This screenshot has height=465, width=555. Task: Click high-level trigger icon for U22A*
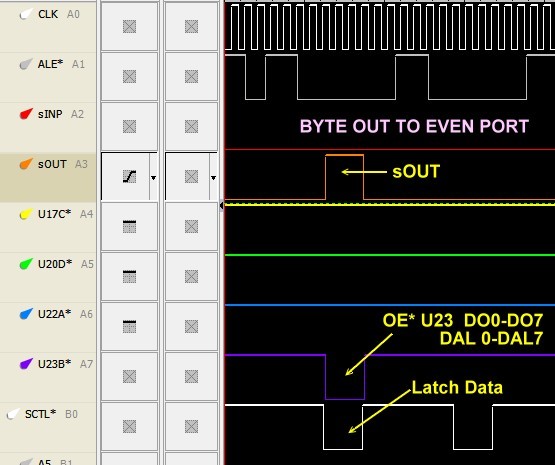[x=129, y=326]
